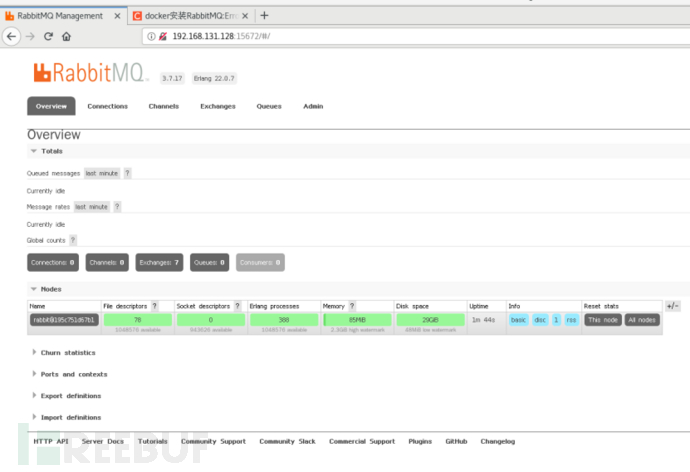Click the disc info tag
The height and width of the screenshot is (472, 690).
point(540,320)
